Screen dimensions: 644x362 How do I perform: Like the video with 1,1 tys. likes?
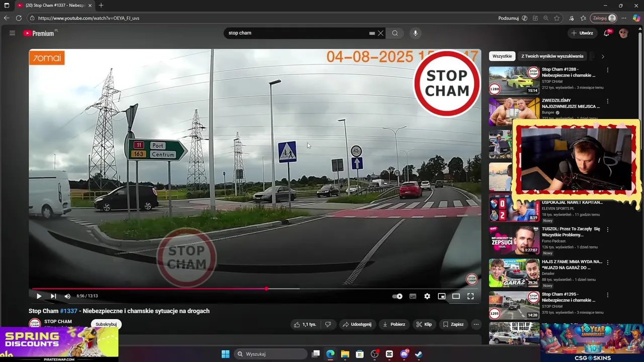pyautogui.click(x=305, y=324)
